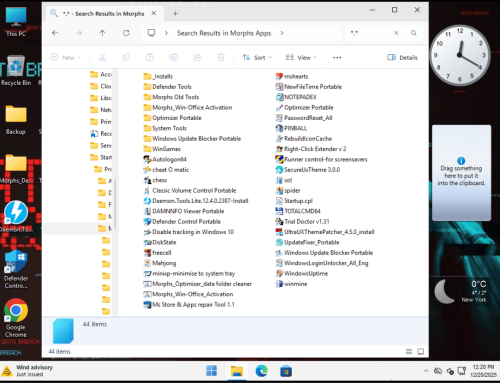Screen dimensions: 500x383
Task: Expand the chevron before Search Results path
Action: 166,33
